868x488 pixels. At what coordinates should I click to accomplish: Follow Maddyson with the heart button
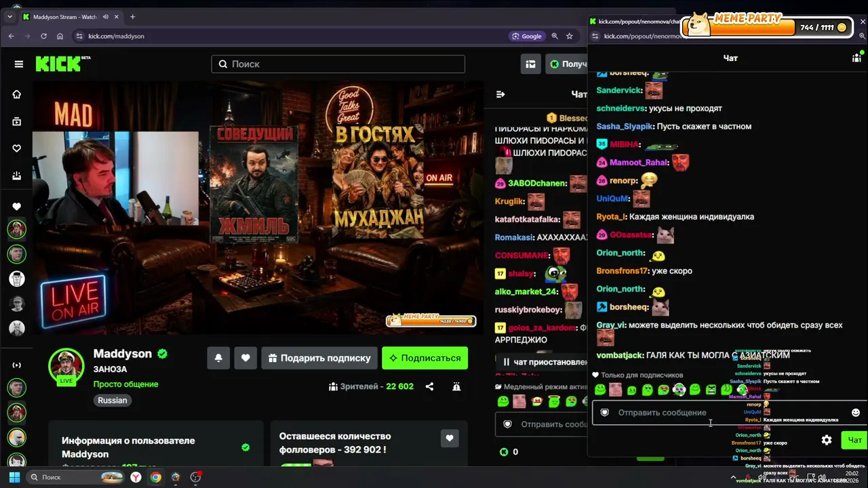pyautogui.click(x=245, y=358)
